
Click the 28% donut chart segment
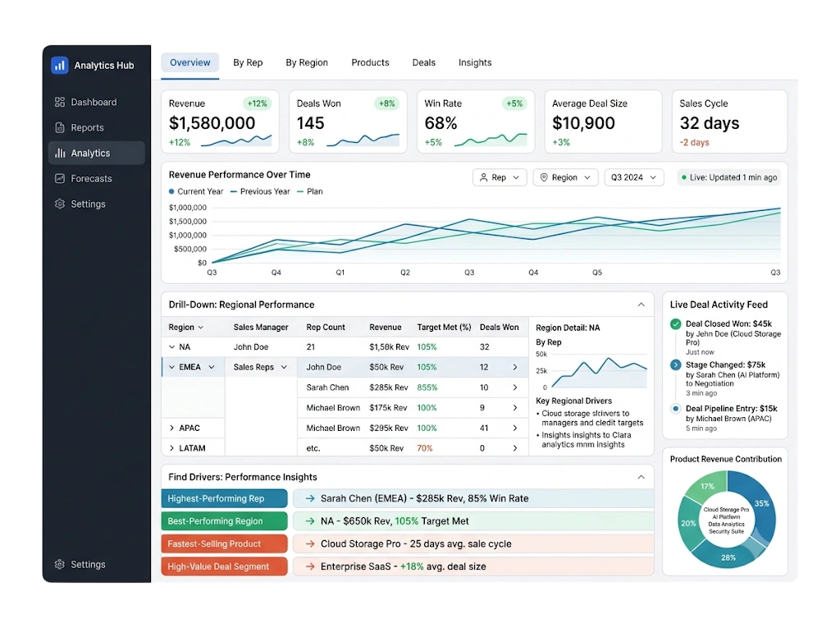[x=728, y=557]
